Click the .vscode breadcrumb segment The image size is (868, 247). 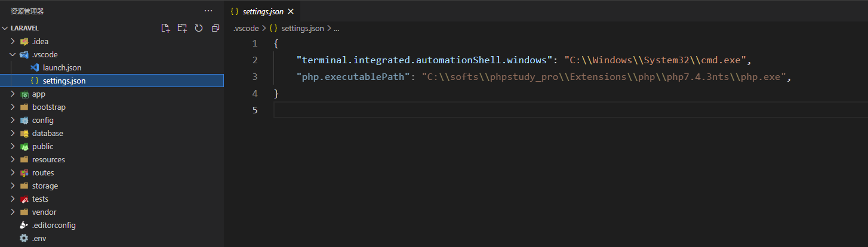(x=246, y=28)
